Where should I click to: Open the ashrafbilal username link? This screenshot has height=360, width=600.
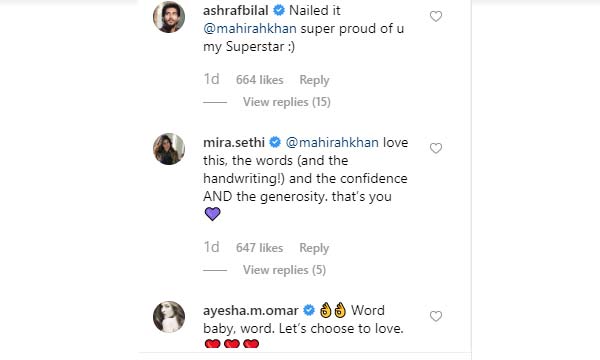tap(235, 10)
